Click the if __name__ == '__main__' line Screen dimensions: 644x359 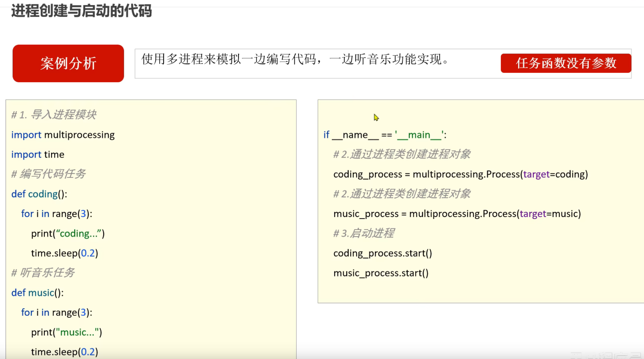coord(385,135)
